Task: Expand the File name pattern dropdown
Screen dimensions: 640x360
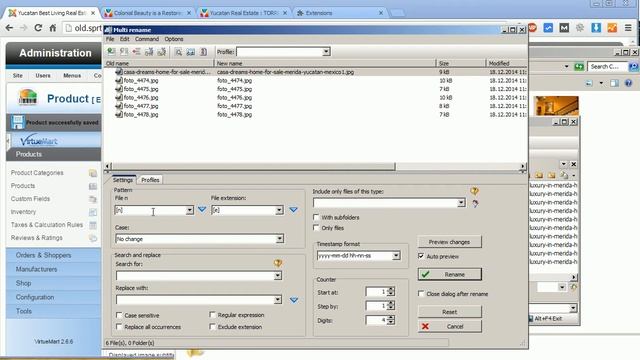Action: click(x=189, y=210)
